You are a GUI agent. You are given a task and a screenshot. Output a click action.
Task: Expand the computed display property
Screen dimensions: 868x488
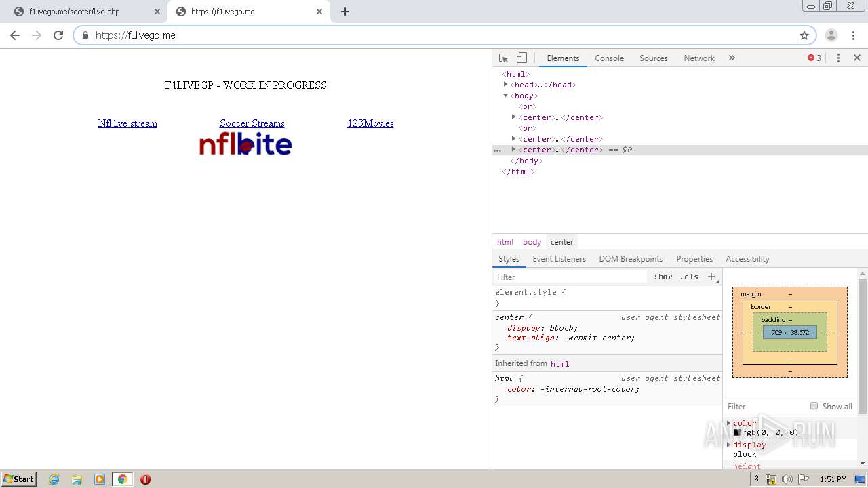tap(729, 445)
